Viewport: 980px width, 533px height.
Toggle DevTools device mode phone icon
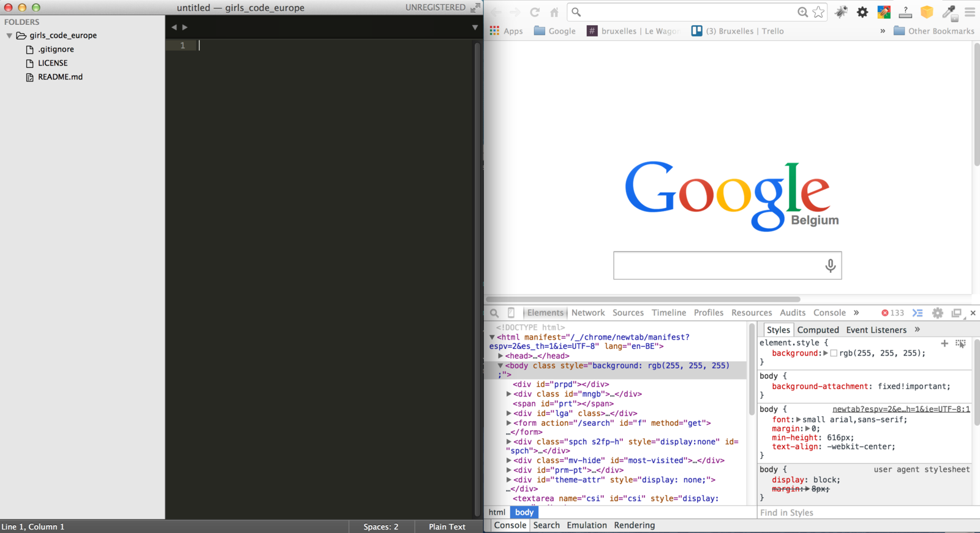[x=511, y=313]
